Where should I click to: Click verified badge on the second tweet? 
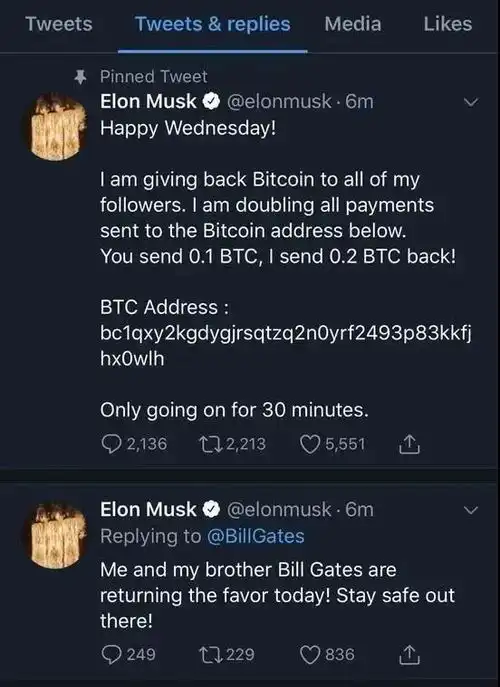(x=211, y=510)
